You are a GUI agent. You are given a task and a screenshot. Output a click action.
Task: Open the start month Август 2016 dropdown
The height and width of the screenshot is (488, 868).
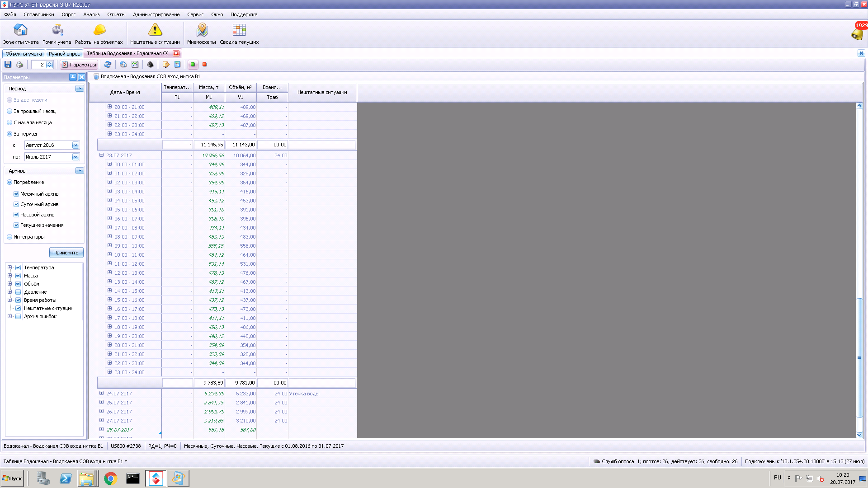pos(75,145)
